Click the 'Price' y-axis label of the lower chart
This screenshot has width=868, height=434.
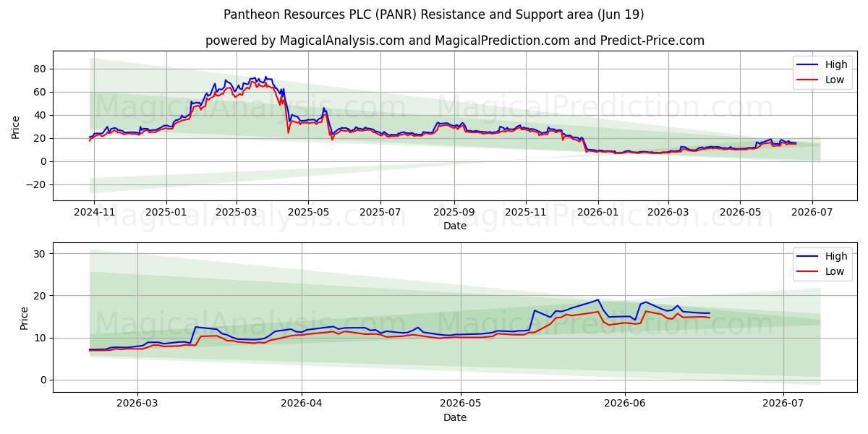point(25,318)
